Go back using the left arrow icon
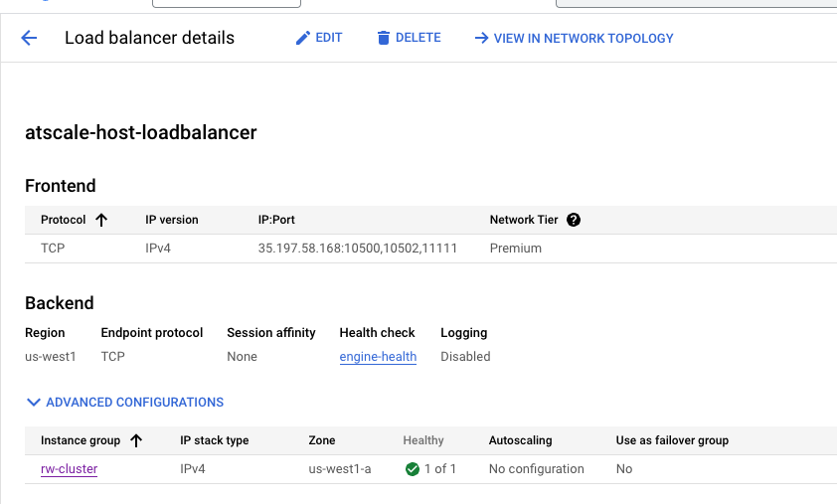The image size is (837, 504). (29, 38)
